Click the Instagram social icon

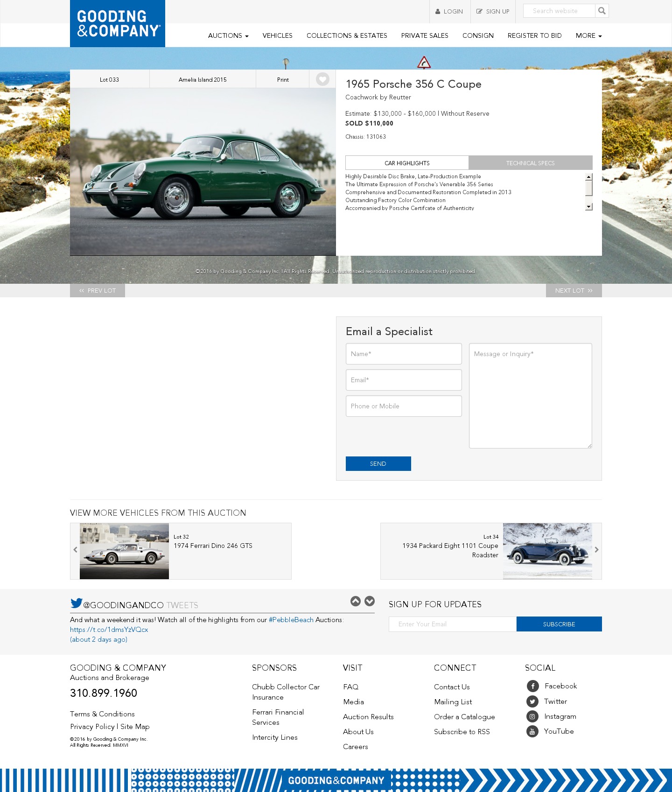532,716
